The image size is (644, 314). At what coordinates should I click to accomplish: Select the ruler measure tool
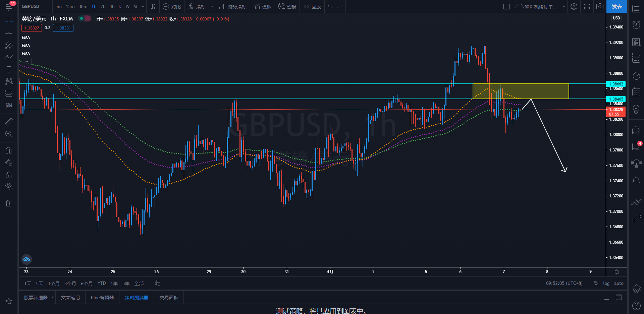pos(9,122)
